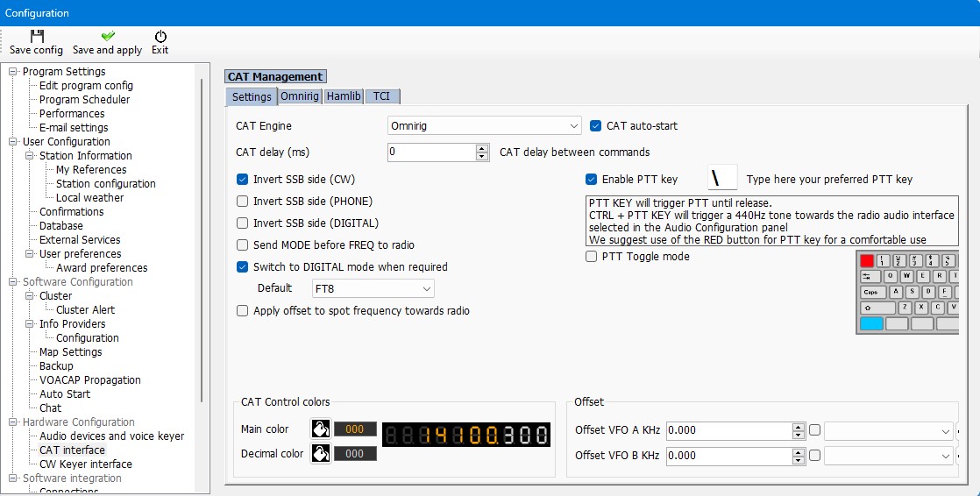Viewport: 980px width, 496px height.
Task: Select Confirmations in tree
Action: (x=71, y=212)
